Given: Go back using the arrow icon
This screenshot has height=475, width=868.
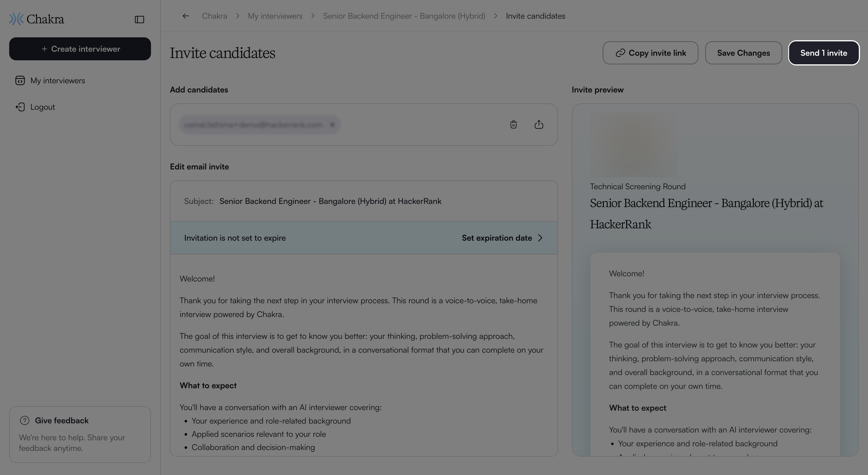Looking at the screenshot, I should [x=186, y=16].
